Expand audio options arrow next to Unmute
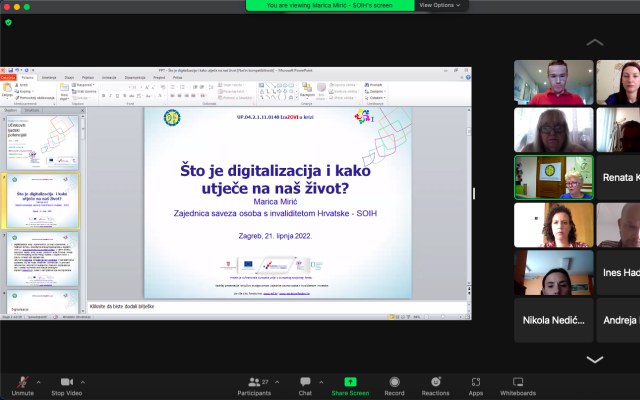Image resolution: width=640 pixels, height=400 pixels. tap(39, 382)
